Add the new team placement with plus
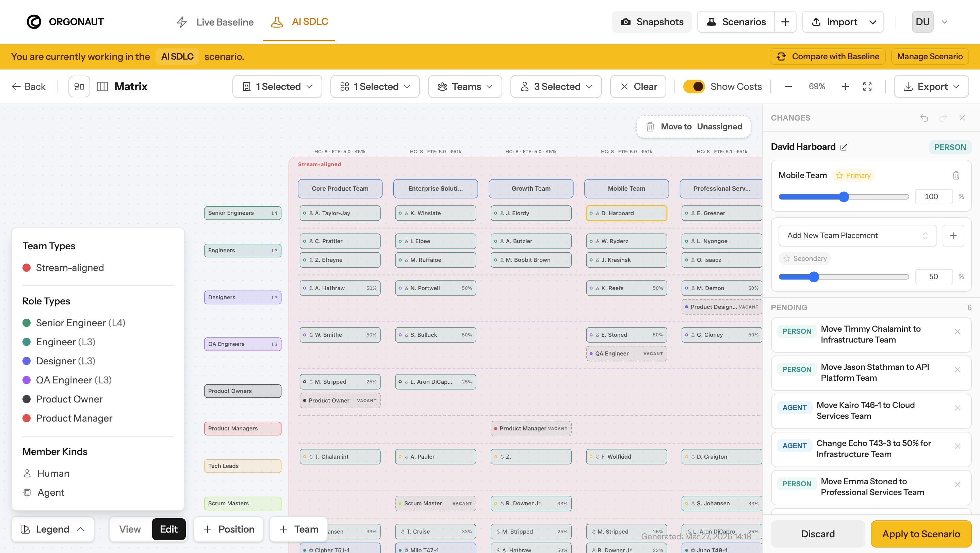Viewport: 980px width, 553px height. coord(953,236)
